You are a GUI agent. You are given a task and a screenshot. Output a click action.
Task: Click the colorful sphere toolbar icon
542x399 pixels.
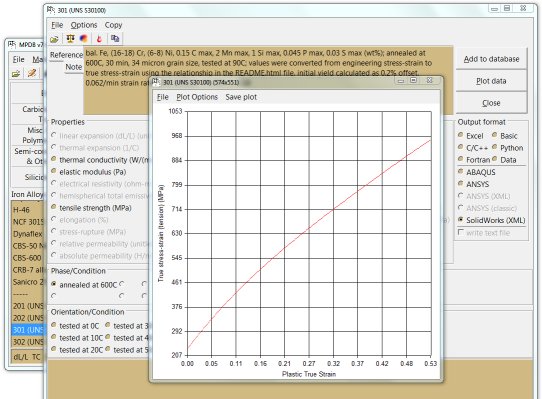(x=83, y=39)
